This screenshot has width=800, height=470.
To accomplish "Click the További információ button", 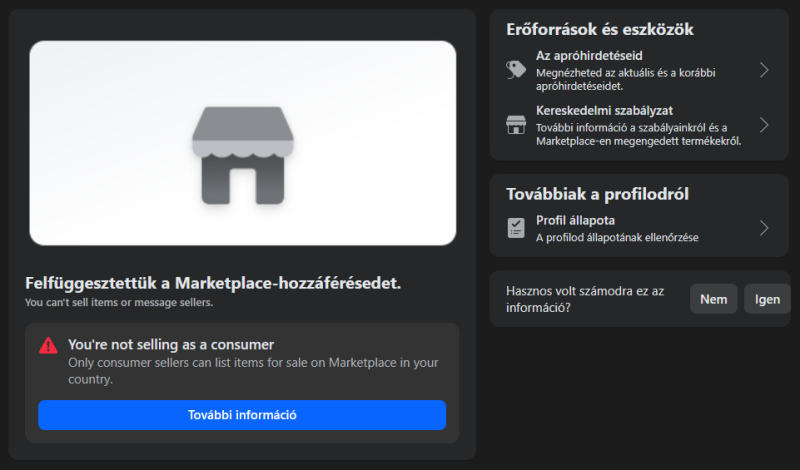I will [242, 415].
